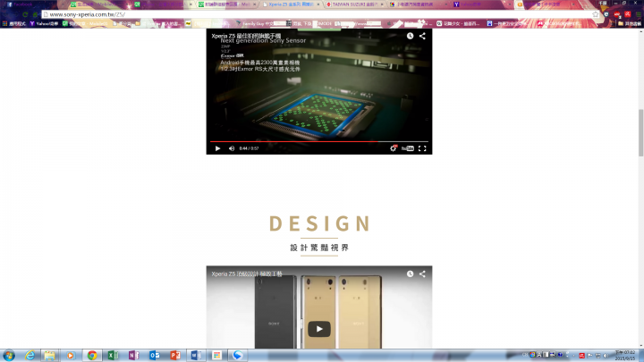This screenshot has height=362, width=644.
Task: Open the Family Guy bookmark
Action: click(255, 24)
